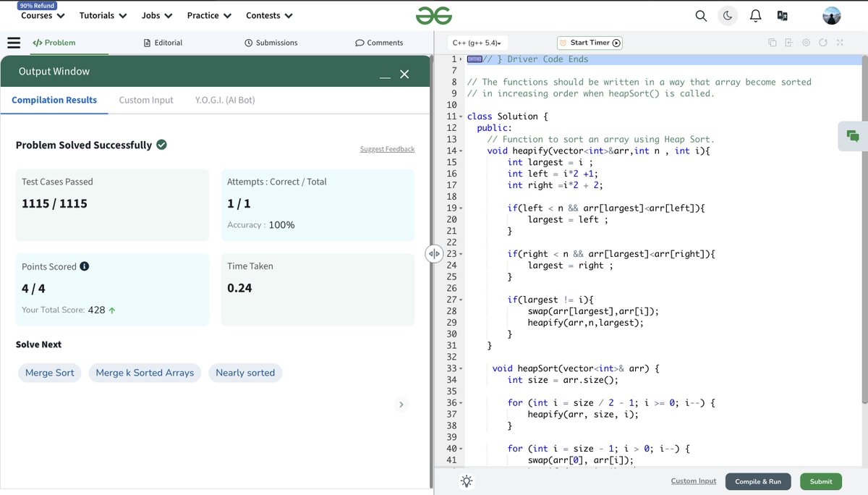Select the Custom Input tab
The width and height of the screenshot is (868, 495).
click(146, 100)
